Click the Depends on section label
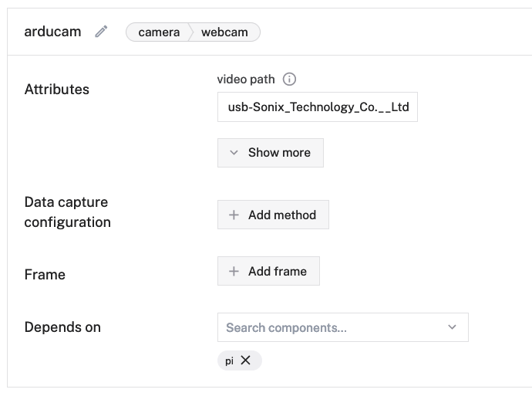The image size is (532, 396). pyautogui.click(x=62, y=327)
